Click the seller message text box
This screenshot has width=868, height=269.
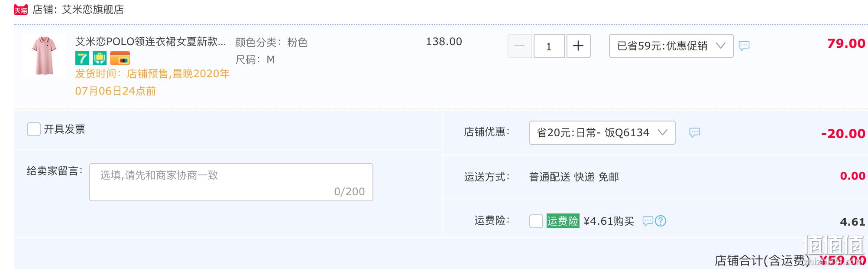[231, 182]
